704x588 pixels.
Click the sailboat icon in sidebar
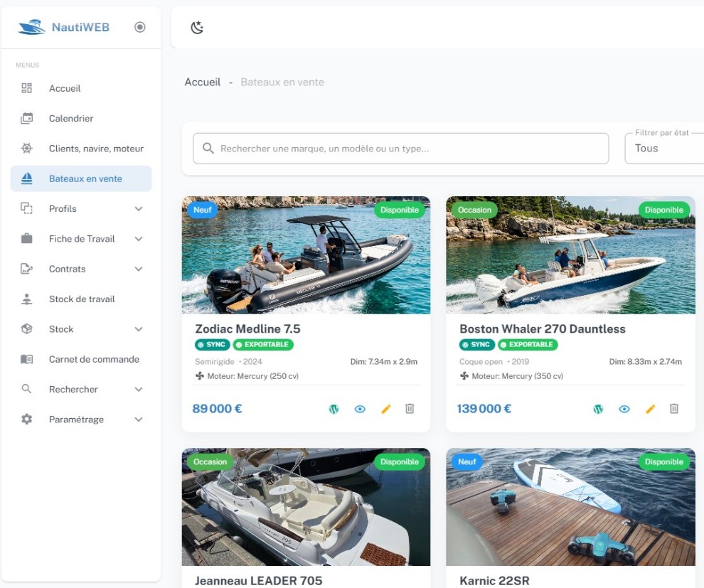(x=27, y=178)
